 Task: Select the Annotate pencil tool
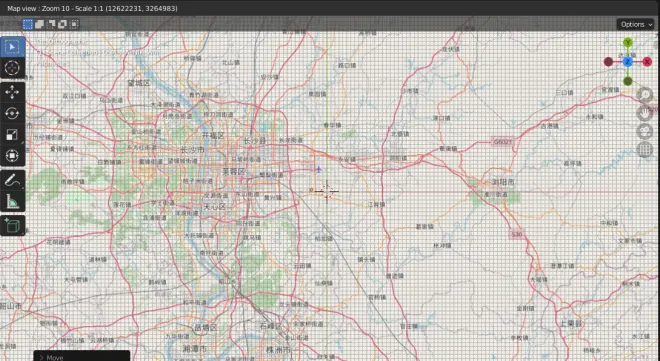[12, 180]
